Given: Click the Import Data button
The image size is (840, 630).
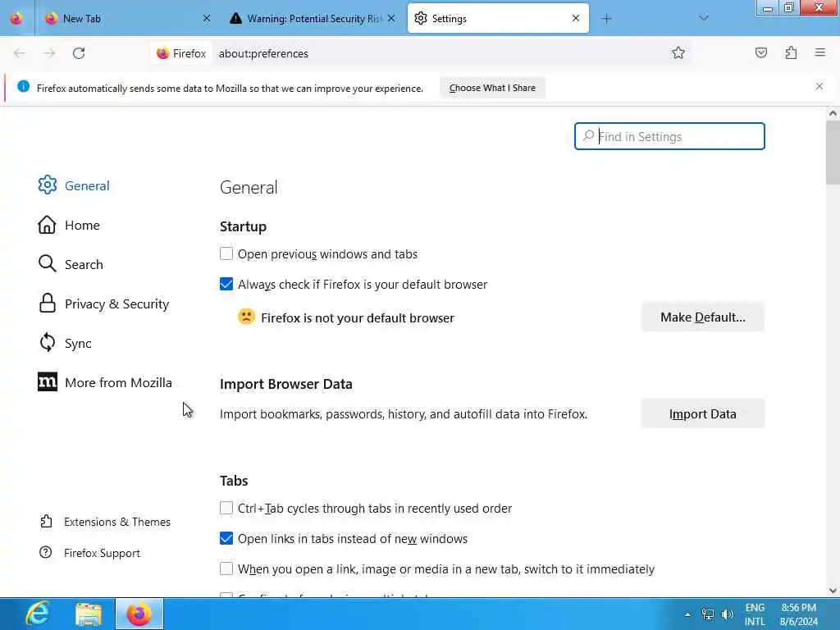Looking at the screenshot, I should [x=702, y=413].
